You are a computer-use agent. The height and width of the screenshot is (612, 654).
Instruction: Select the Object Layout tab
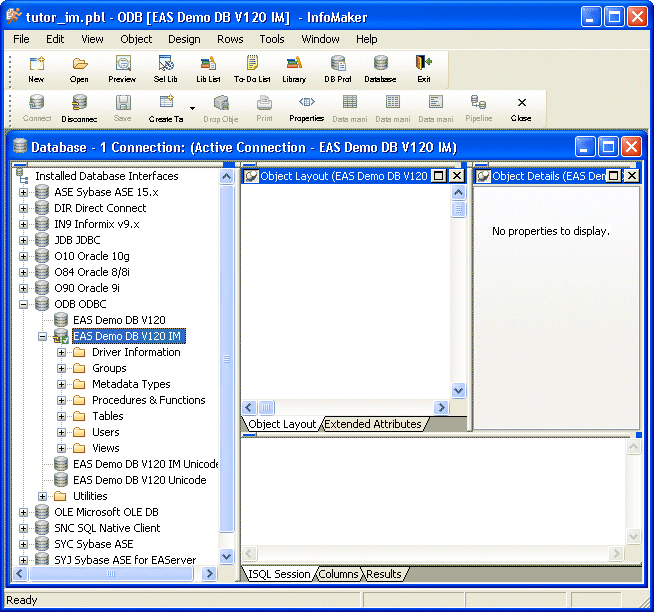click(x=282, y=424)
